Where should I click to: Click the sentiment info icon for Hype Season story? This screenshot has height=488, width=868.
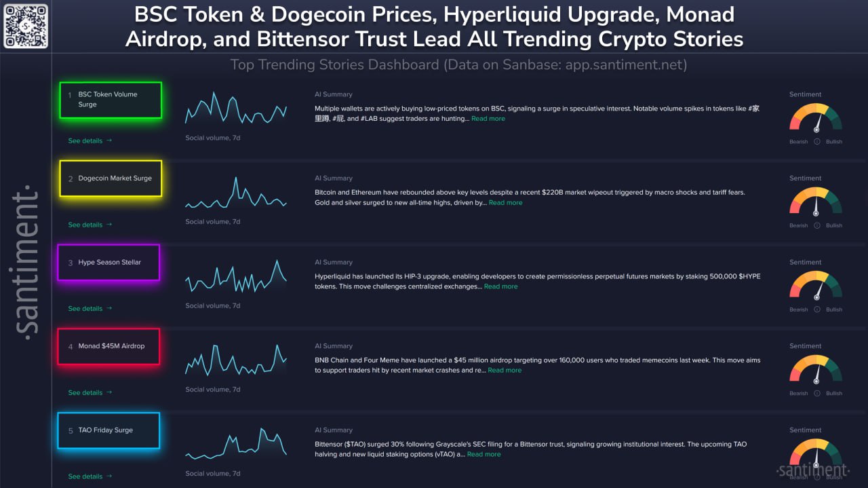(816, 309)
